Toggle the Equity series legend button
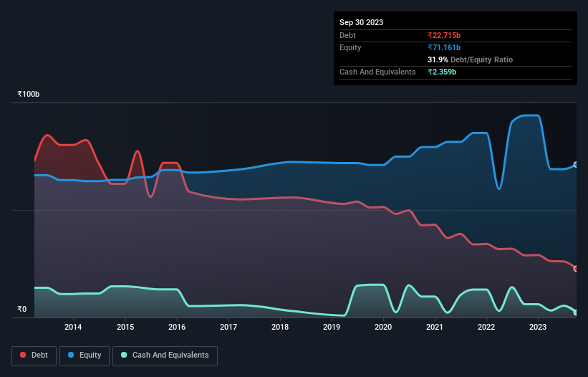The image size is (588, 377). (85, 355)
